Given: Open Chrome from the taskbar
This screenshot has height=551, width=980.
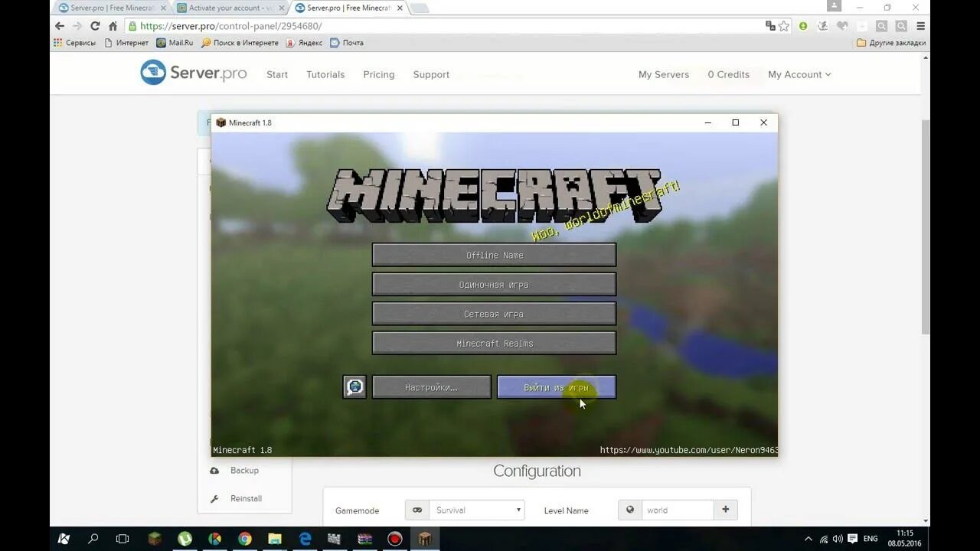Looking at the screenshot, I should pyautogui.click(x=245, y=539).
